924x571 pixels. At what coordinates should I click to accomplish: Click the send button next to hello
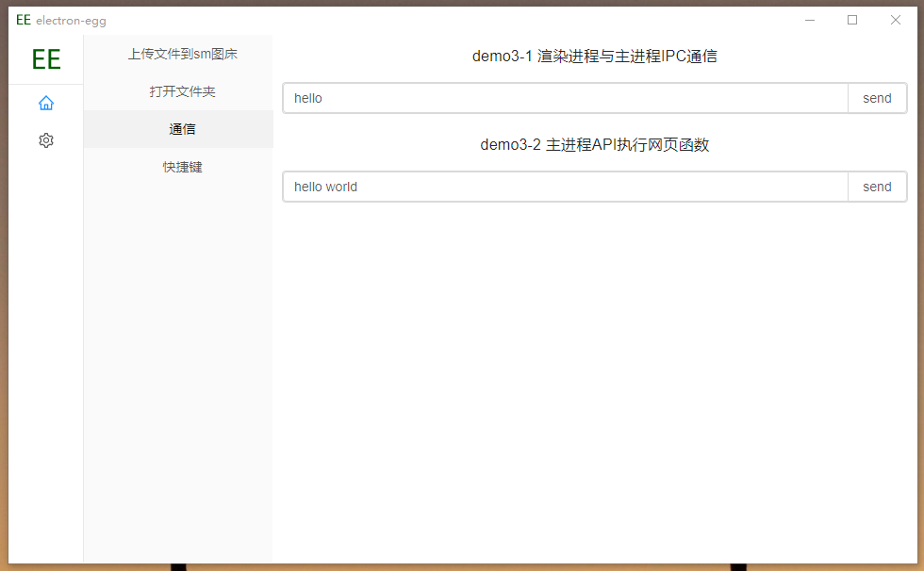click(x=877, y=98)
